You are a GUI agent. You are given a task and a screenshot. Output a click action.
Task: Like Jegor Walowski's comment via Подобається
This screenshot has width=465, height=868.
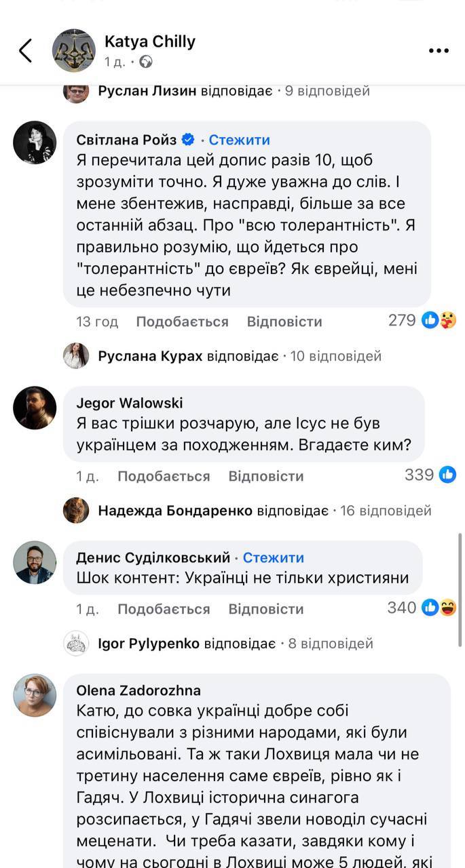pyautogui.click(x=164, y=476)
